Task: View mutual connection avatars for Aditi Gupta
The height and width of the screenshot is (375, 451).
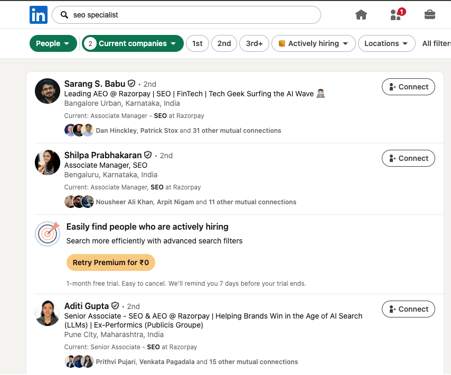Action: [79, 361]
